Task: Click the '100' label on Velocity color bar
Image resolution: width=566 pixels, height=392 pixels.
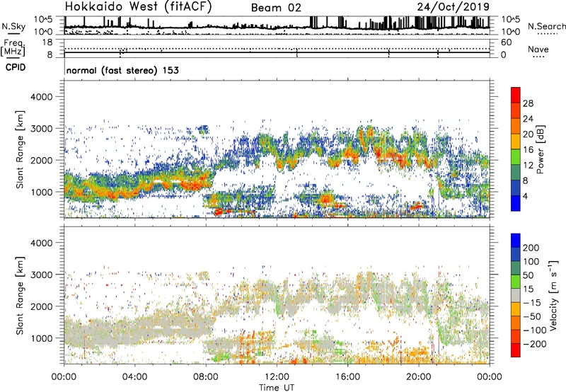Action: tap(531, 261)
